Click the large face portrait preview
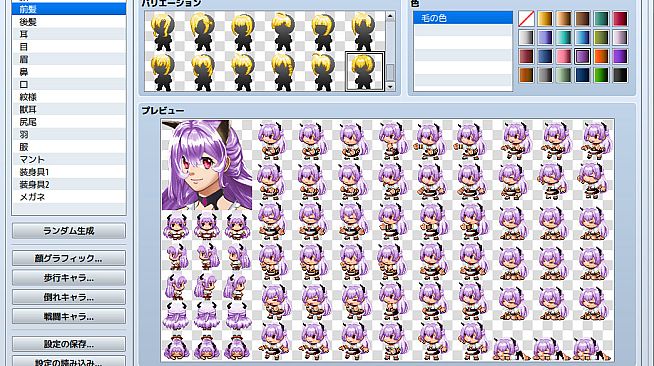This screenshot has width=654, height=366. [207, 165]
